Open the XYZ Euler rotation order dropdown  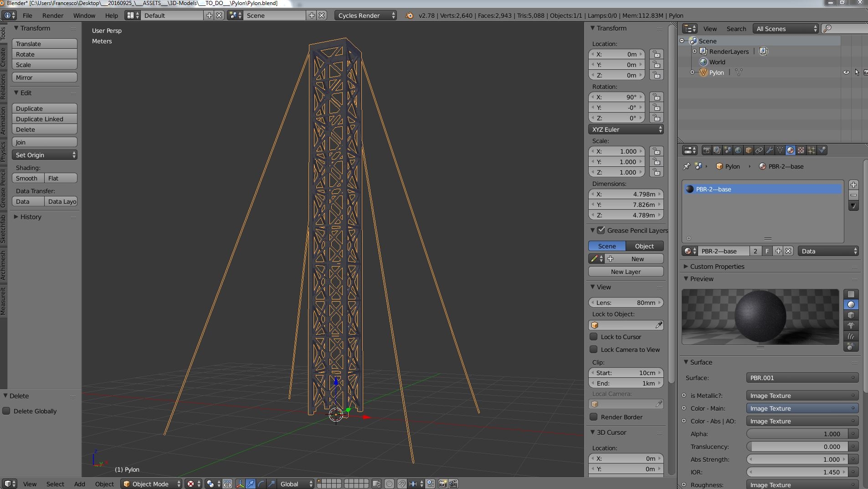(x=626, y=129)
